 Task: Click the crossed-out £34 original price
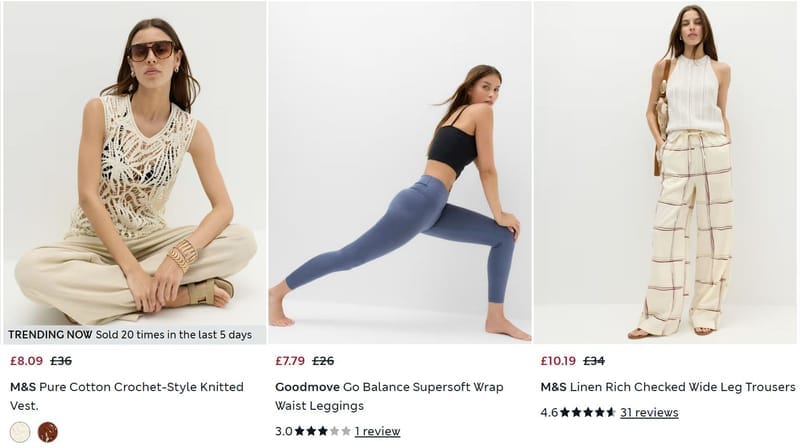pyautogui.click(x=594, y=361)
